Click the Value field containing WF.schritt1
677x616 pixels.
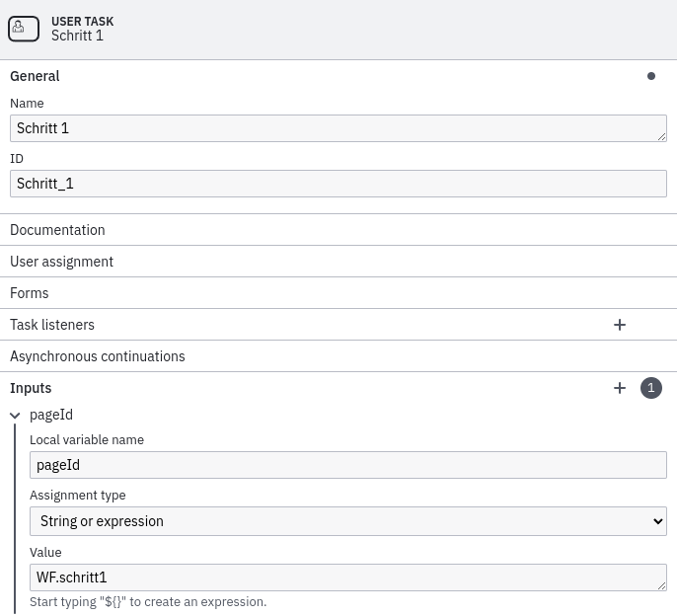coord(347,577)
